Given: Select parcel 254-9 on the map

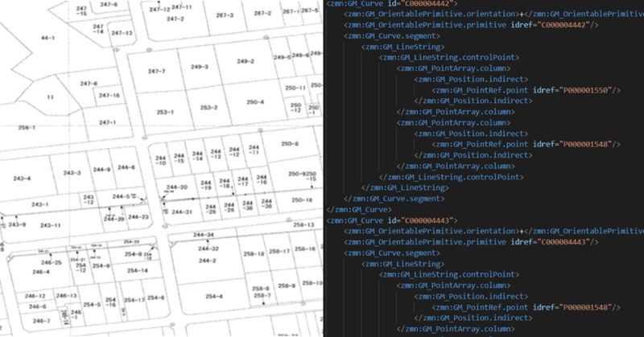Looking at the screenshot, I should [x=101, y=265].
